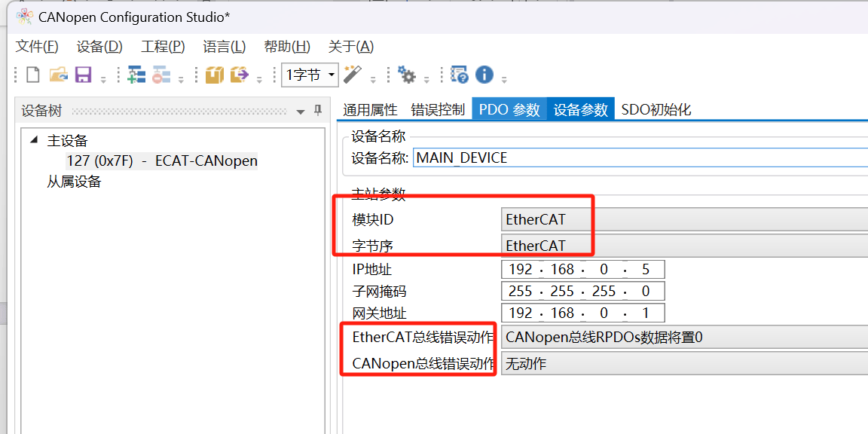Click the CANopen Configuration Studio app icon
This screenshot has width=868, height=434.
(25, 17)
